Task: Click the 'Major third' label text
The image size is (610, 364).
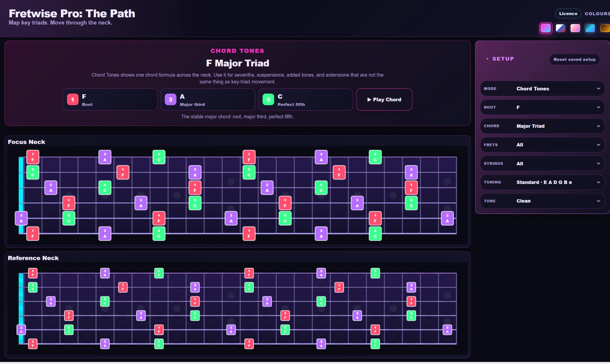Action: (192, 104)
